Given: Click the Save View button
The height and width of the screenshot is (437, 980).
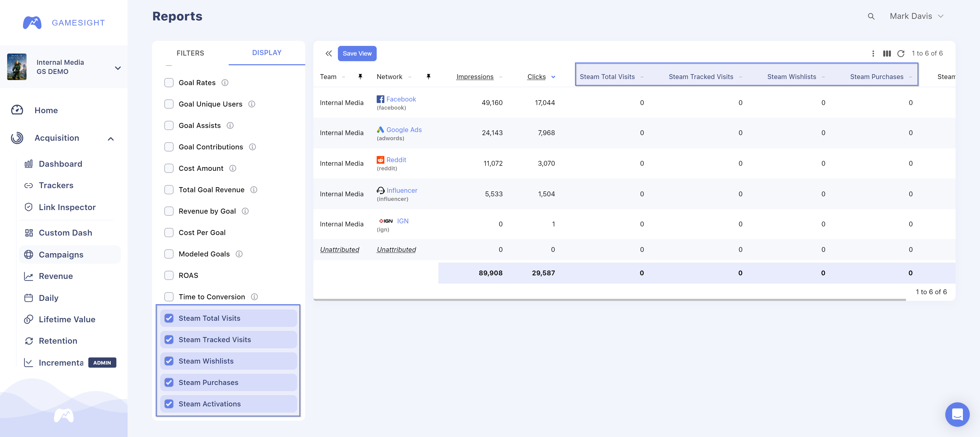Looking at the screenshot, I should click(x=357, y=54).
